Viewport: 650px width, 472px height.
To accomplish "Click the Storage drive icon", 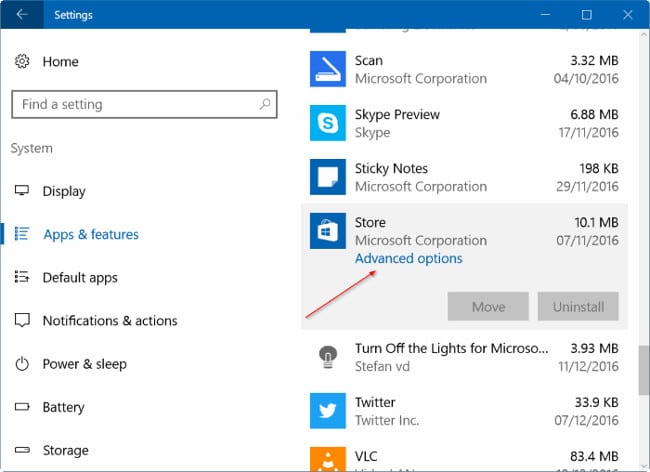I will tap(22, 450).
